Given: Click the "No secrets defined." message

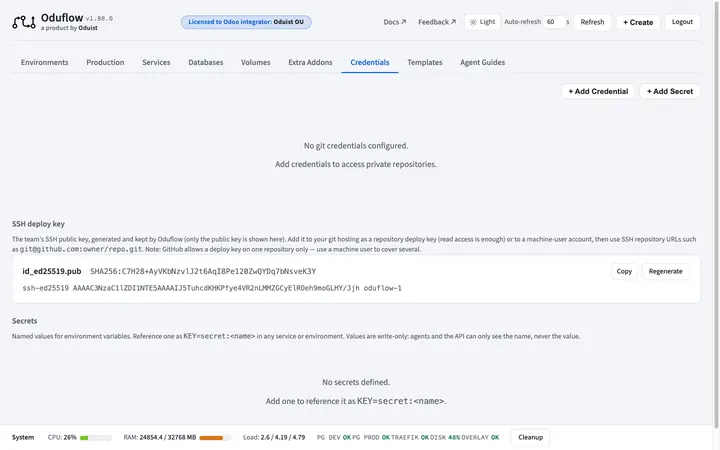Looking at the screenshot, I should point(356,382).
